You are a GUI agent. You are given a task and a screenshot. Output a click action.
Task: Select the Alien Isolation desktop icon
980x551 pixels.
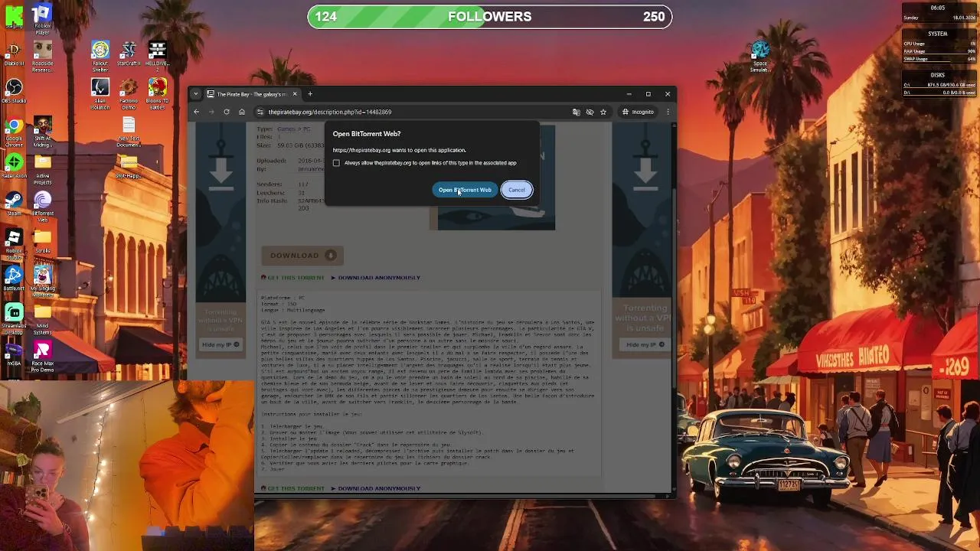tap(100, 94)
